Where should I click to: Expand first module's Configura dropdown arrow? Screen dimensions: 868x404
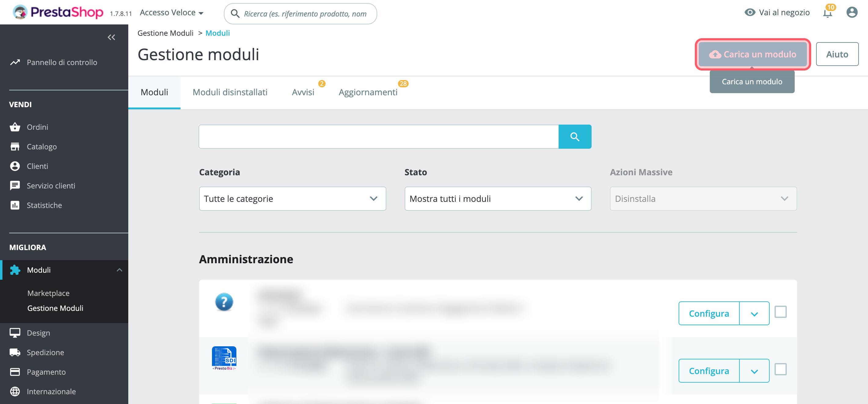[x=754, y=314]
